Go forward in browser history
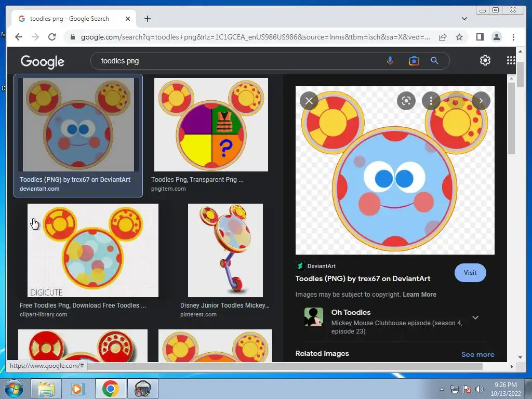 [x=35, y=37]
